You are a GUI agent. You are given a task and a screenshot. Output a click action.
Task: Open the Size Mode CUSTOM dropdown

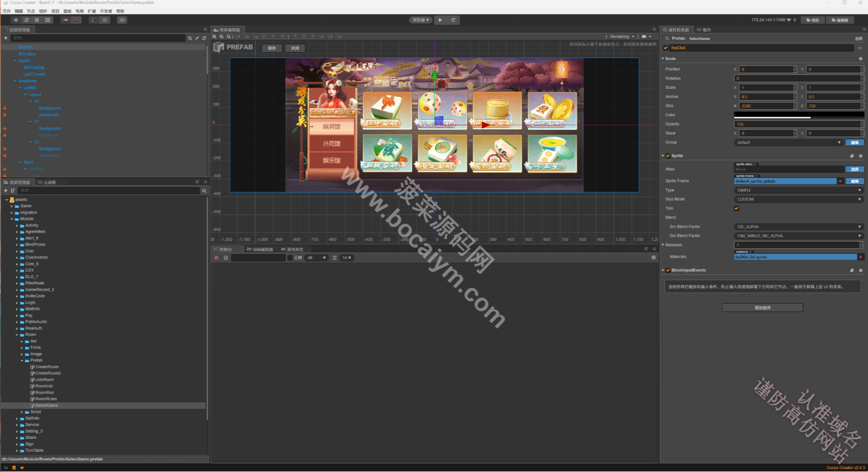click(x=799, y=199)
